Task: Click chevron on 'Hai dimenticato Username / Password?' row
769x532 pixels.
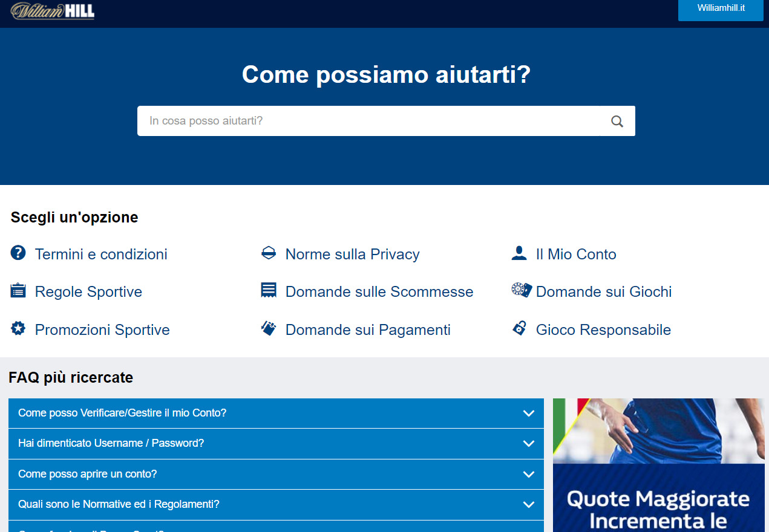Action: click(529, 444)
